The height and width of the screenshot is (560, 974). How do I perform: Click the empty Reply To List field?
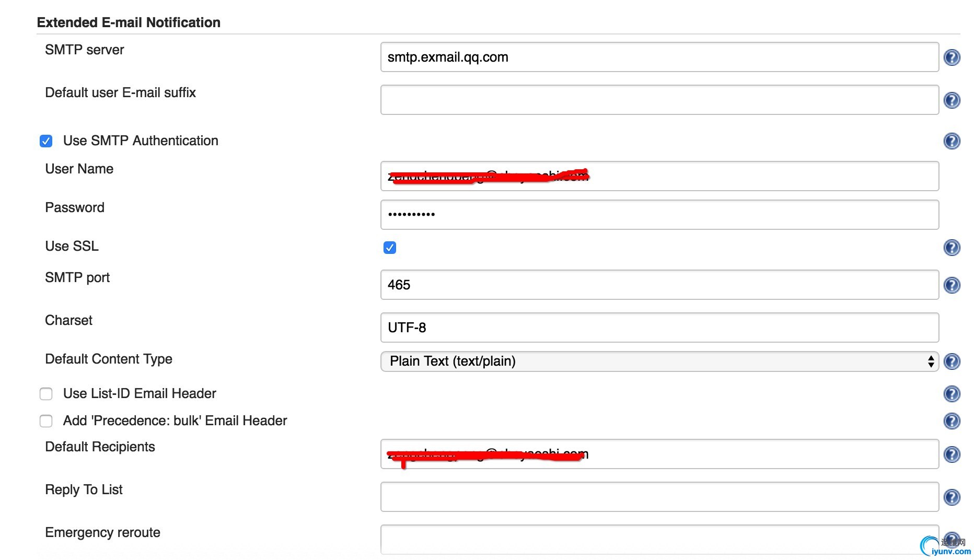pos(659,497)
